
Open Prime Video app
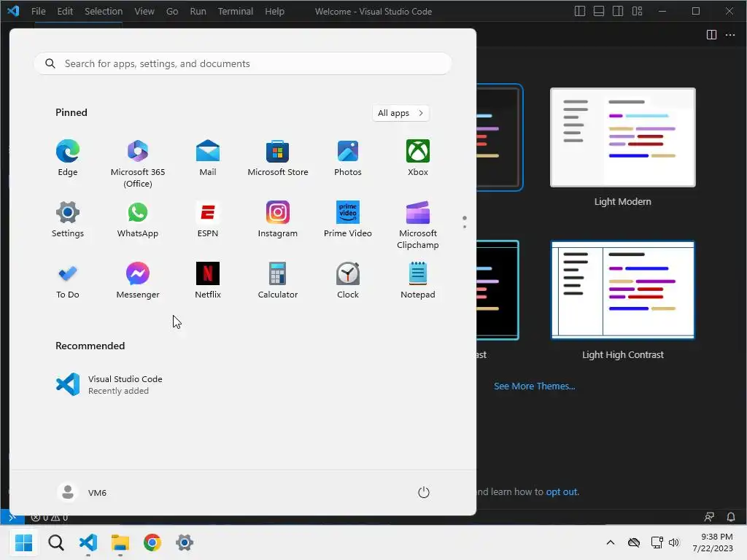348,219
